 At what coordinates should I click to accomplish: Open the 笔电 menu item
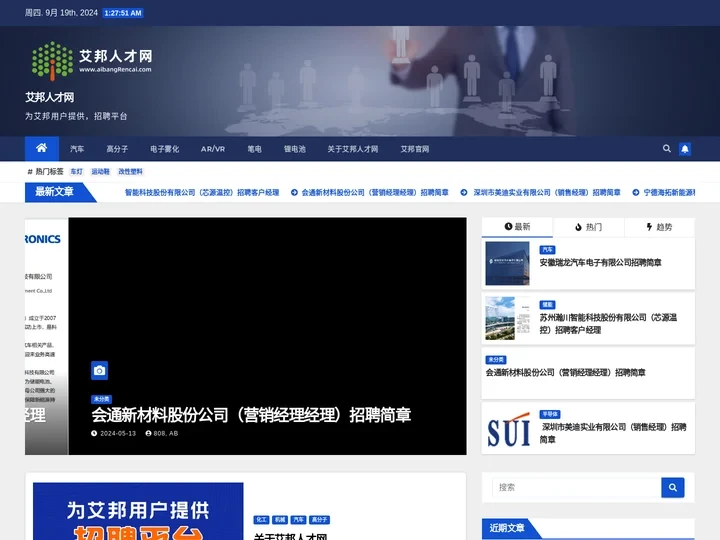point(254,149)
